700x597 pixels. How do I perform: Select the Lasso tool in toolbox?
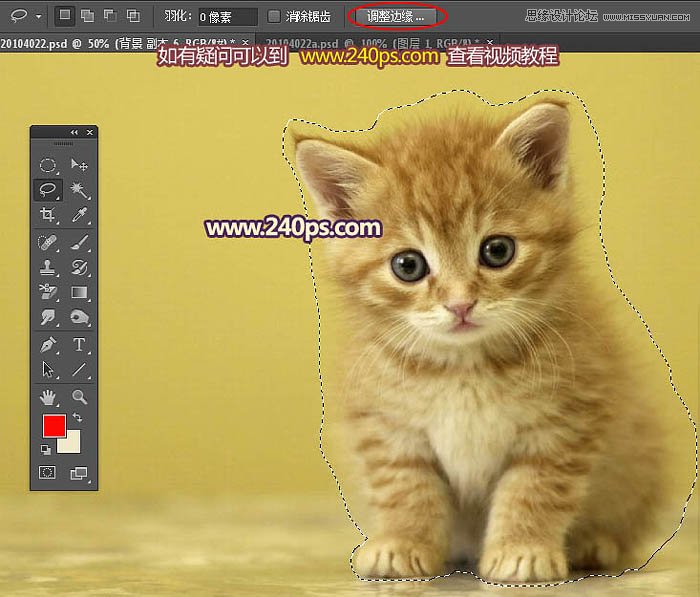(x=48, y=190)
